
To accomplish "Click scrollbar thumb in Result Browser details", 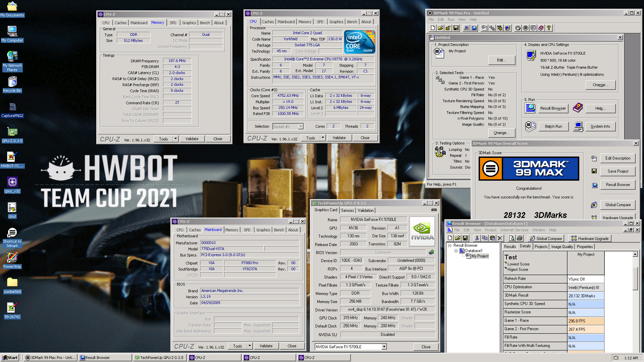I will coord(635,279).
